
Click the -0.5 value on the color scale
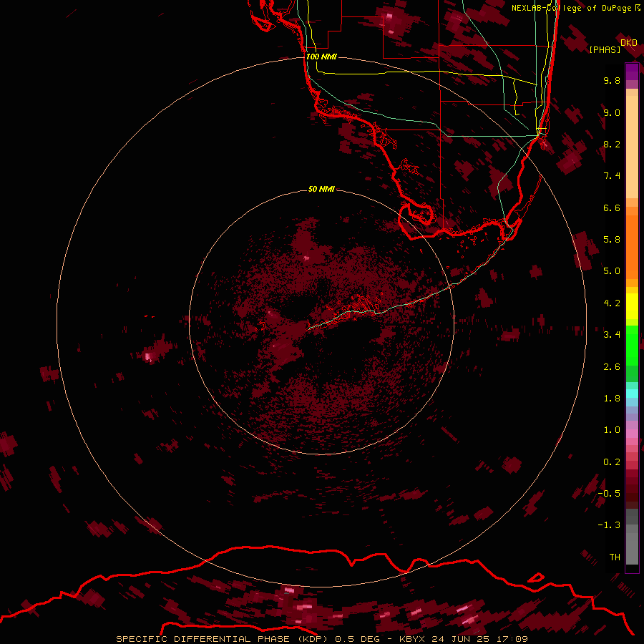(x=609, y=494)
